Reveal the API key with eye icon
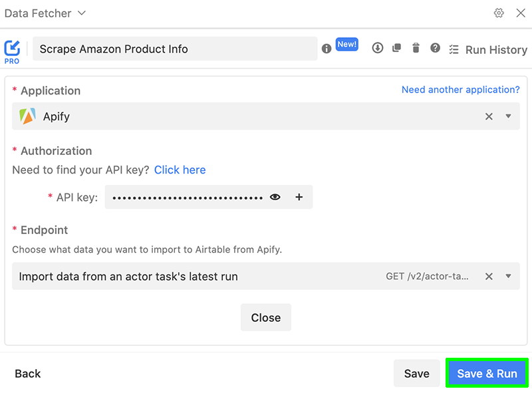This screenshot has width=532, height=393. [275, 197]
